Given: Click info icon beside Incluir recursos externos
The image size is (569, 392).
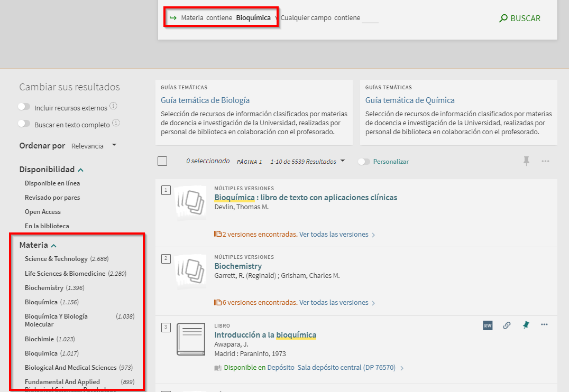Looking at the screenshot, I should point(114,106).
